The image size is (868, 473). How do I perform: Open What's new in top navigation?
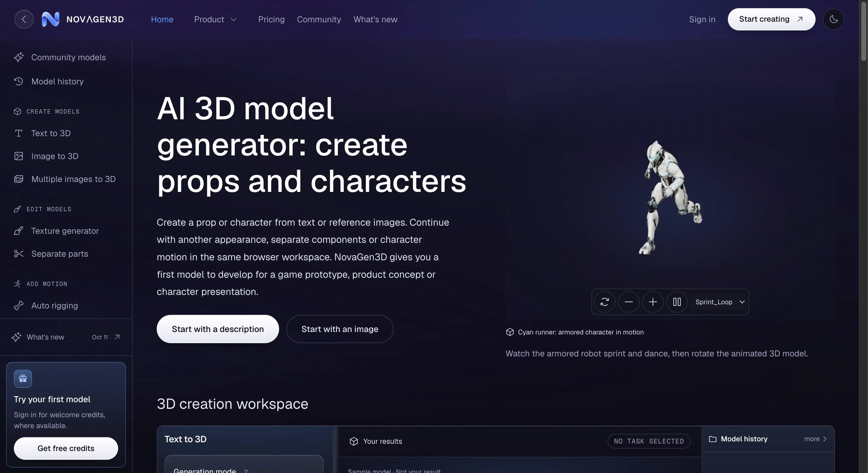coord(375,19)
